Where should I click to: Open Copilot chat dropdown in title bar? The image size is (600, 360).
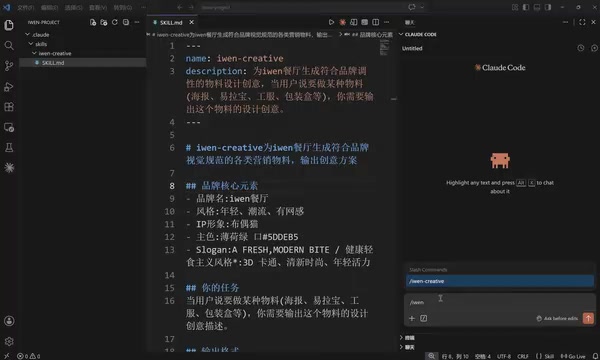(x=422, y=7)
